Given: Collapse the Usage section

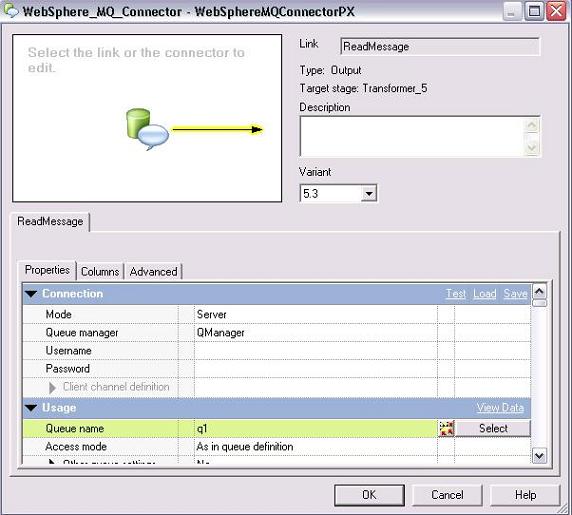Looking at the screenshot, I should pos(31,408).
